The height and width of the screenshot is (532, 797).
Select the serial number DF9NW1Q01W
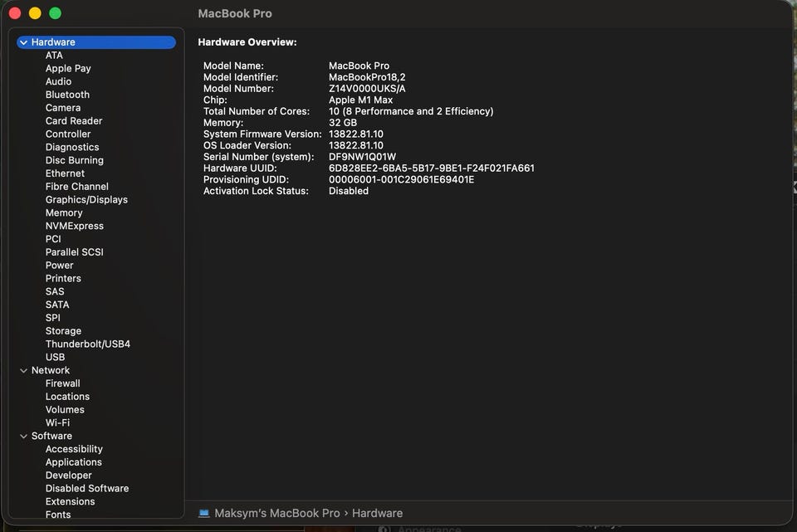[363, 157]
